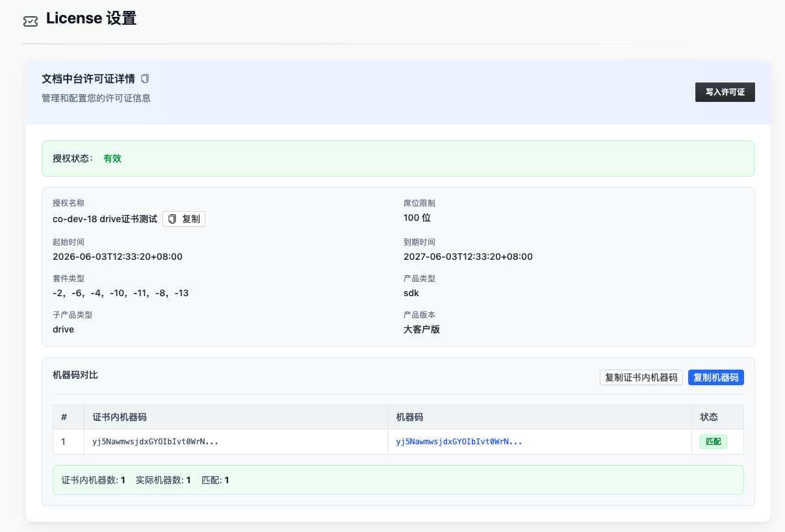The width and height of the screenshot is (785, 532).
Task: Click 证书内机器数: 1 summary text
Action: pyautogui.click(x=93, y=480)
